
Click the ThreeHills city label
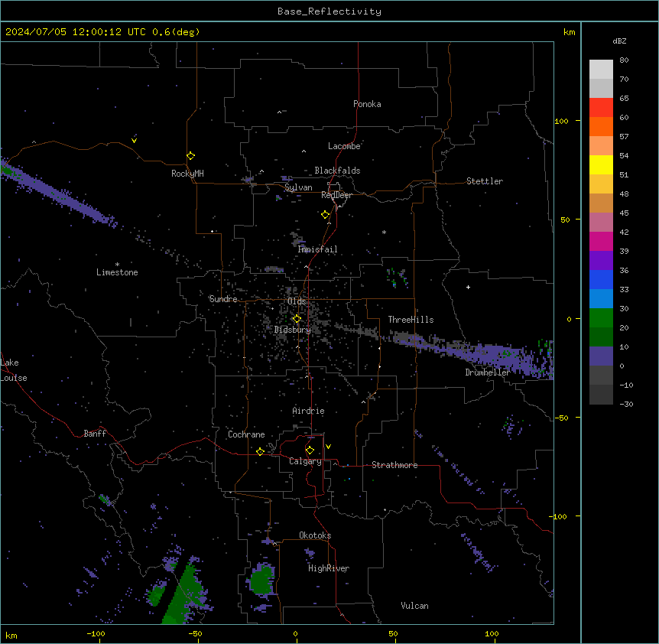411,320
